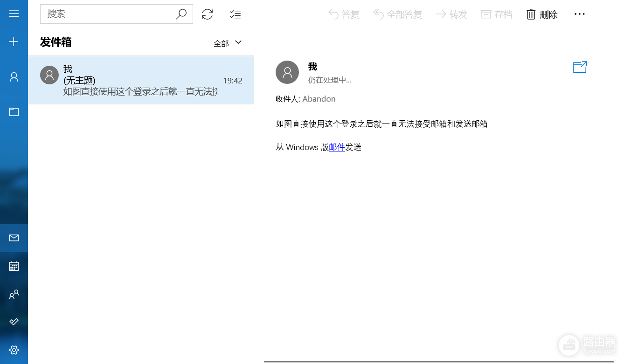Click 全部答复 reply all button

(x=398, y=14)
